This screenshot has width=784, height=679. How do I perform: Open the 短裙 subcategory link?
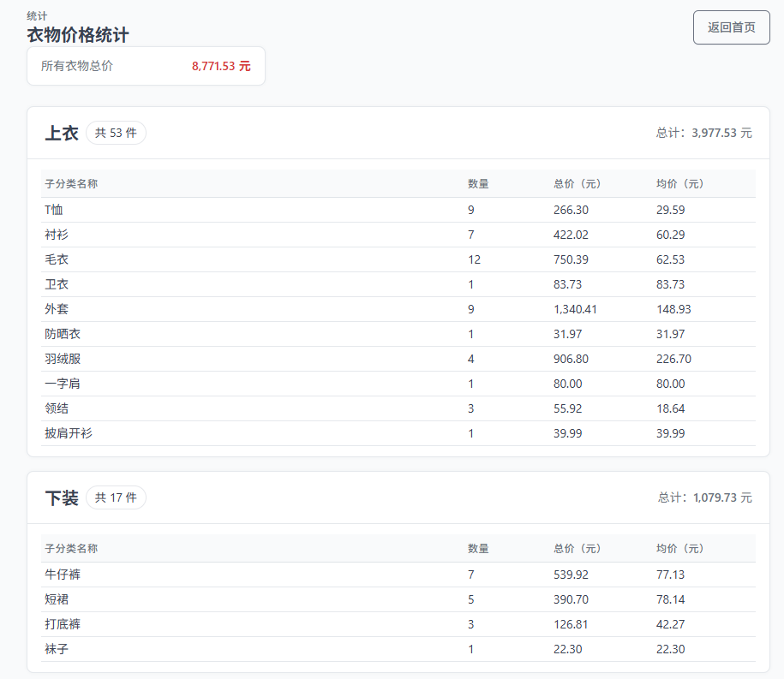click(x=56, y=599)
